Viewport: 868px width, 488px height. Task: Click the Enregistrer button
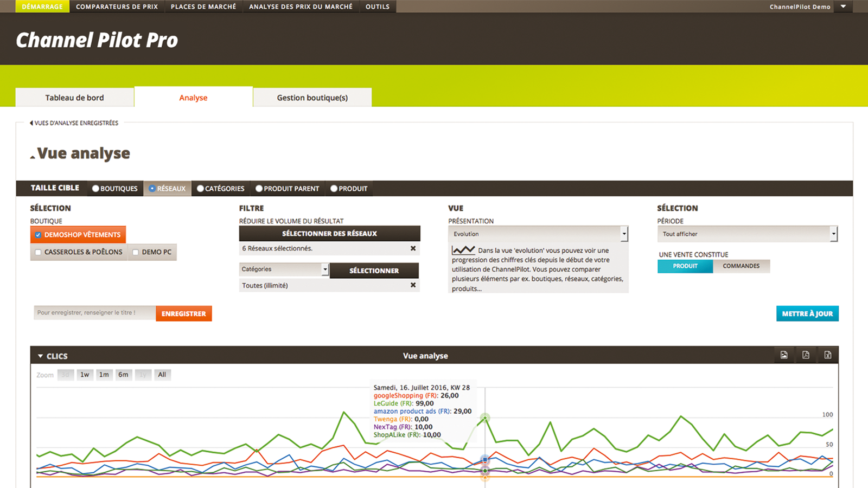pos(183,313)
